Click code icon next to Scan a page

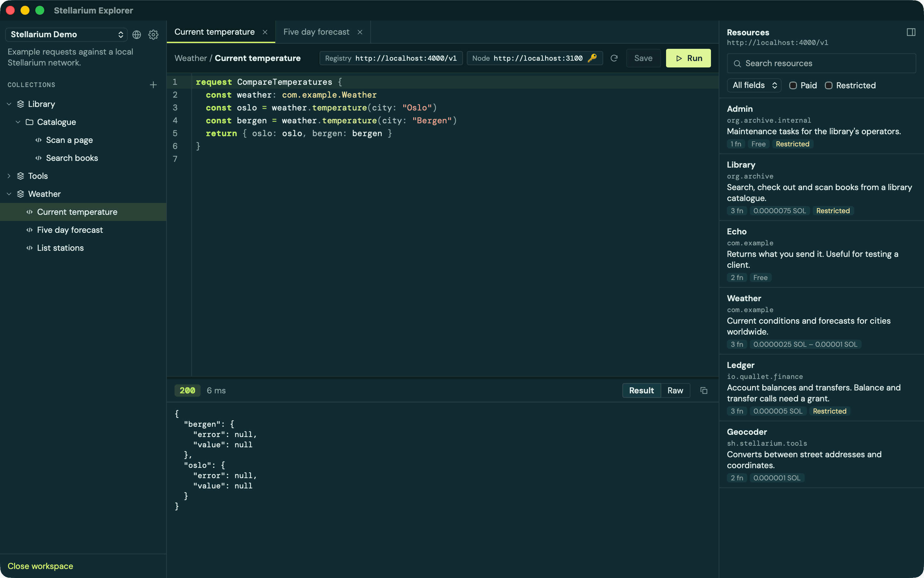click(38, 140)
